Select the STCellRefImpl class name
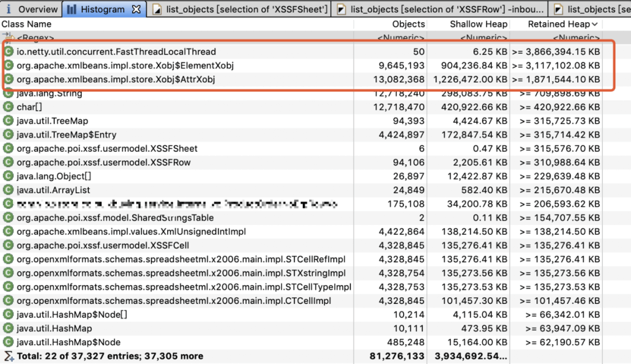631x364 pixels. tap(181, 259)
